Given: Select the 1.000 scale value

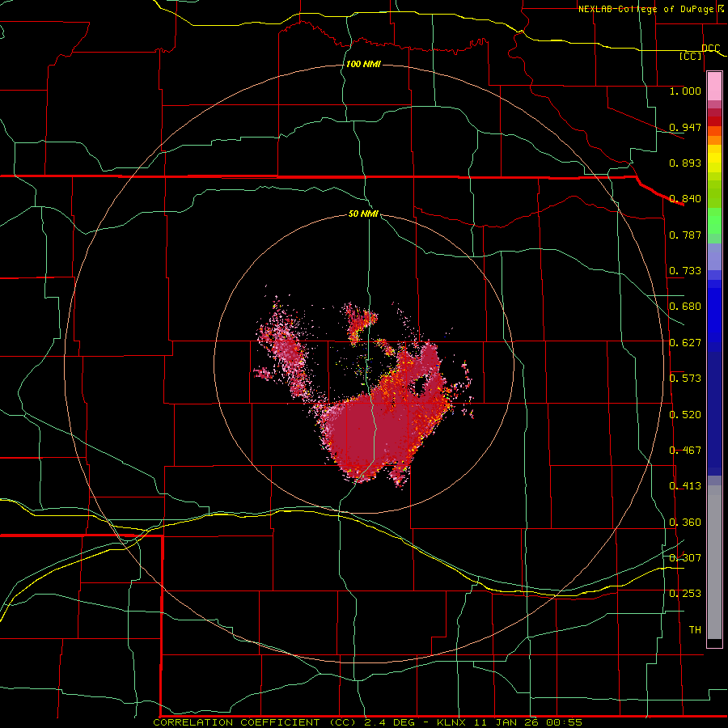Looking at the screenshot, I should click(685, 91).
